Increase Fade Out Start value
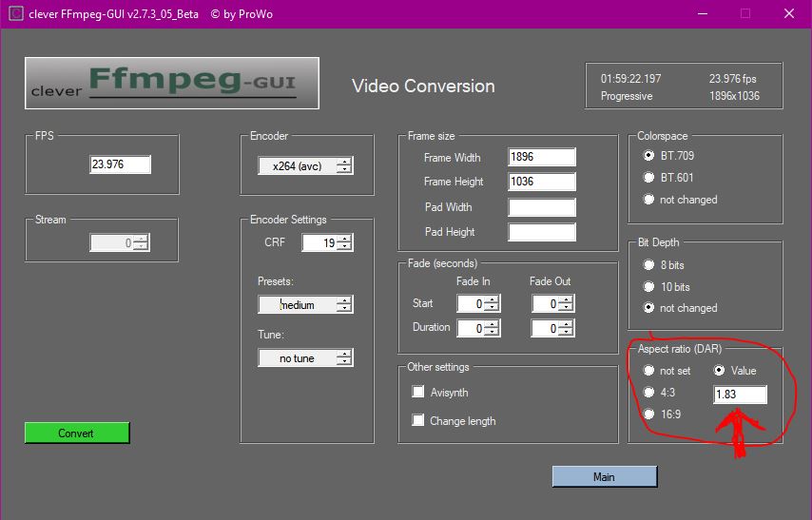 pyautogui.click(x=566, y=299)
